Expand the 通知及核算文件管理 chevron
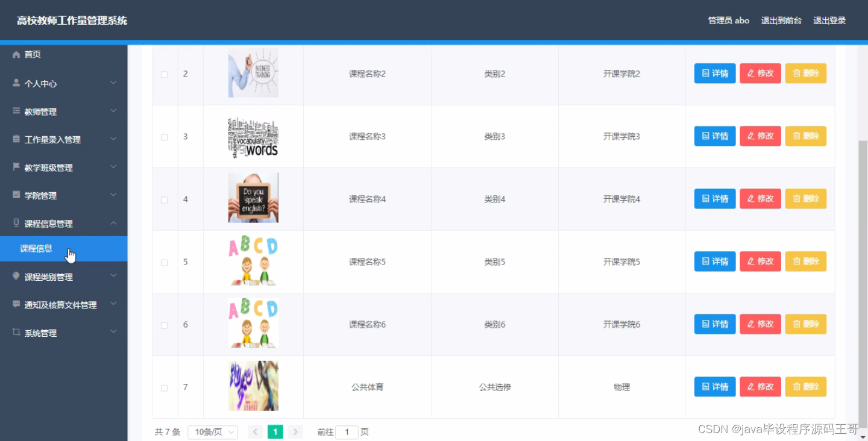 click(113, 304)
